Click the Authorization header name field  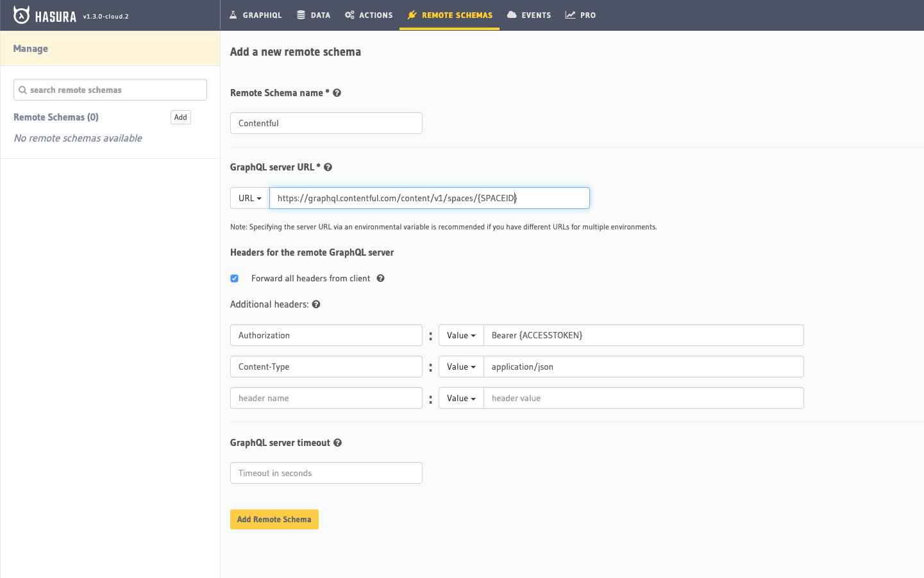pos(326,335)
